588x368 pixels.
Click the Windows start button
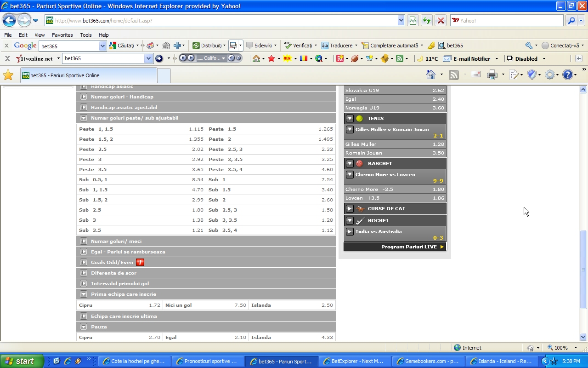tap(22, 361)
